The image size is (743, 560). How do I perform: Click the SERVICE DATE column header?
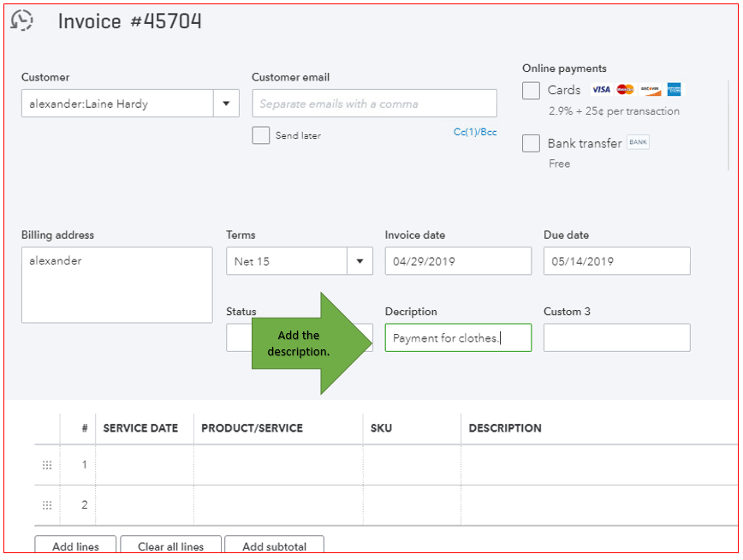coord(140,428)
